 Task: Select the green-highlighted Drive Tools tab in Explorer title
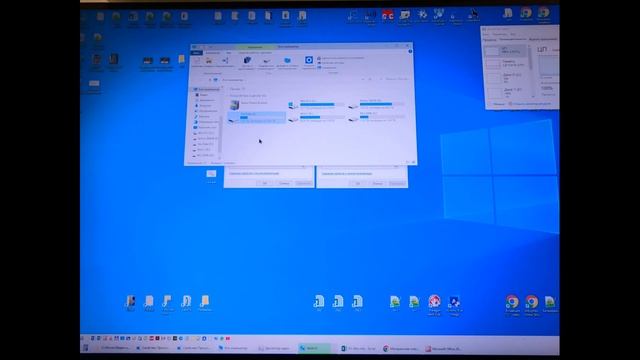click(255, 47)
